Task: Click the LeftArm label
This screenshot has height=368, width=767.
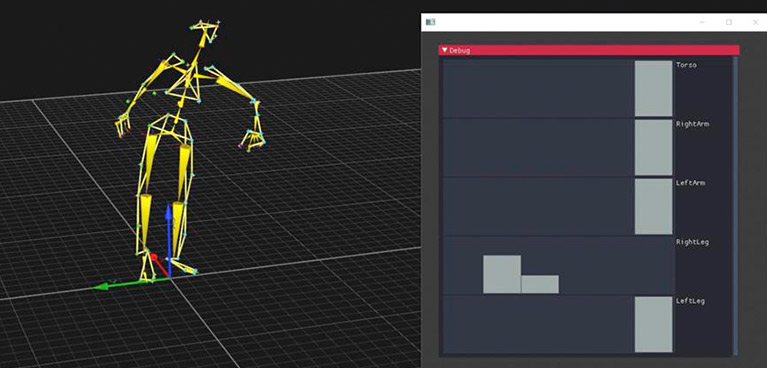Action: [690, 183]
